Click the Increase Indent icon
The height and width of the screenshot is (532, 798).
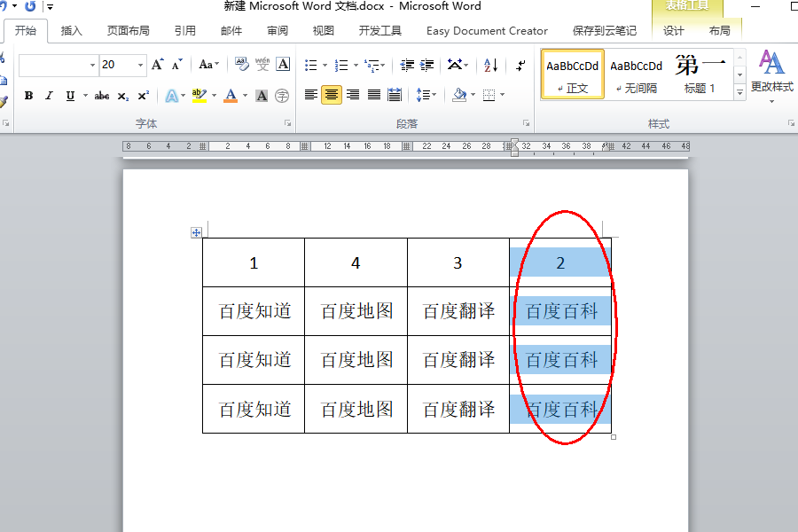pos(426,65)
